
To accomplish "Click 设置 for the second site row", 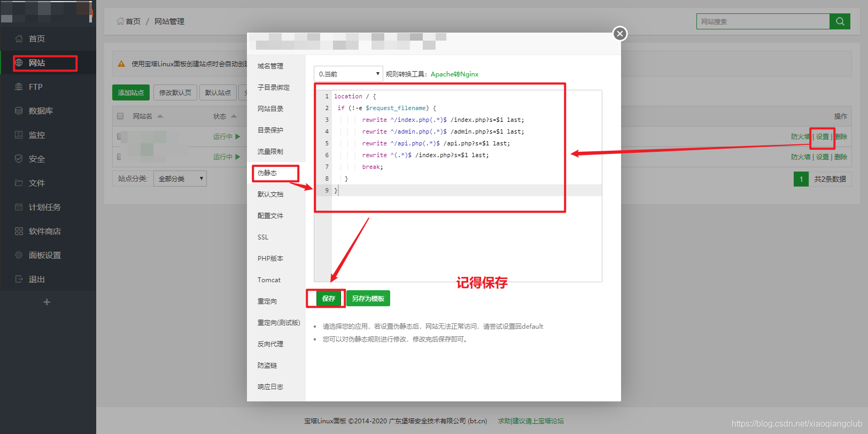I will pyautogui.click(x=823, y=157).
